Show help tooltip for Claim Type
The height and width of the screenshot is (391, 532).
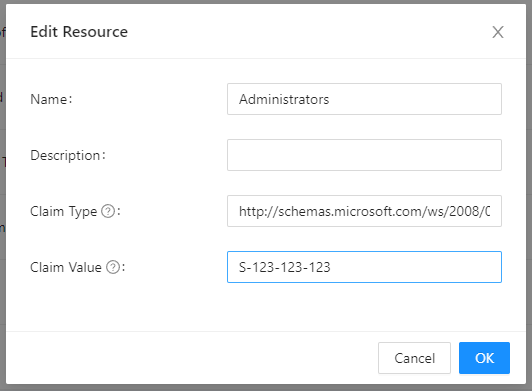point(108,211)
